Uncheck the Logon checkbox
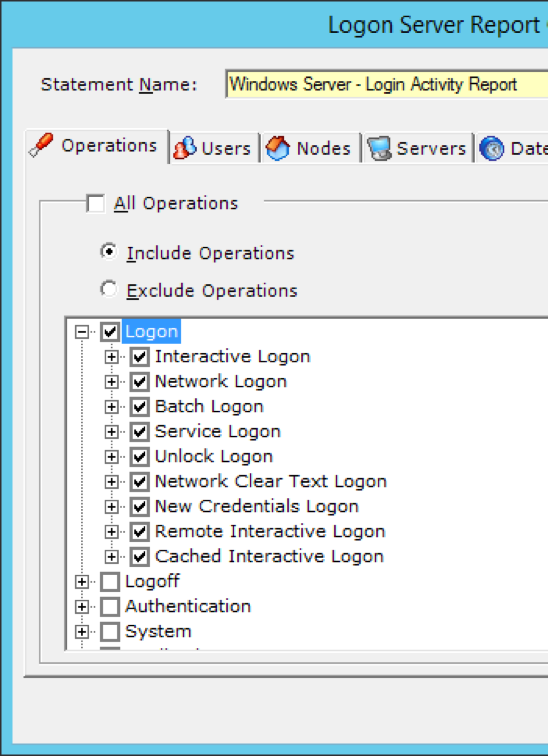548x756 pixels. click(x=110, y=332)
